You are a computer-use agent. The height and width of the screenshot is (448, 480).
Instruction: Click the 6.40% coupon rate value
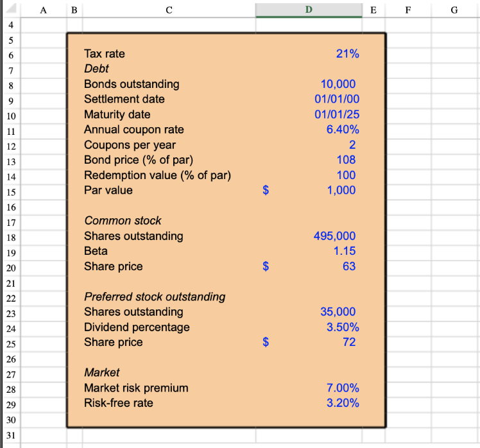(x=343, y=129)
